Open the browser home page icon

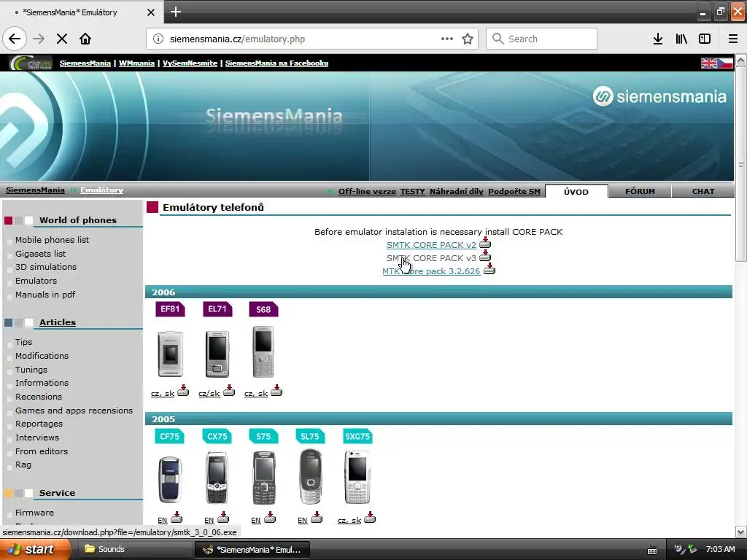pos(85,39)
